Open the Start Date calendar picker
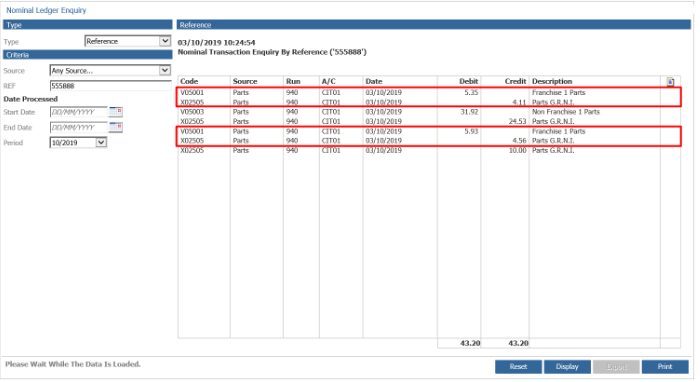The height and width of the screenshot is (382, 700). [x=116, y=112]
